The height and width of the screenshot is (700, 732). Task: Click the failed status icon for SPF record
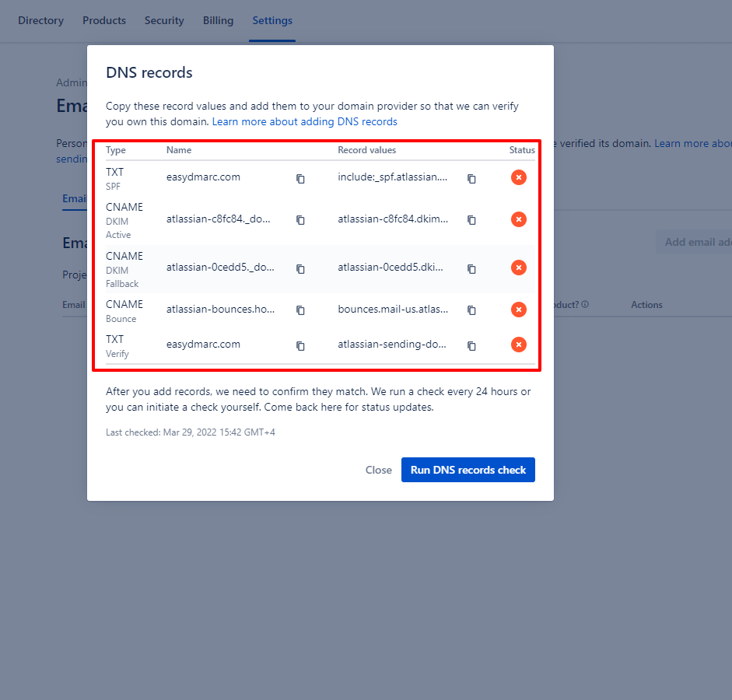click(x=519, y=177)
